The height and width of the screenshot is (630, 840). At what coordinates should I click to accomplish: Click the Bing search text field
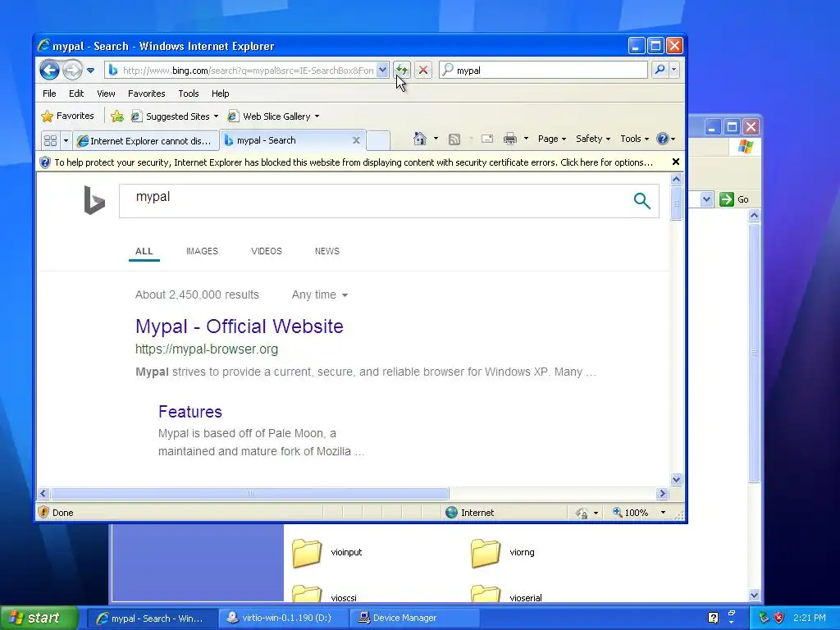point(375,201)
